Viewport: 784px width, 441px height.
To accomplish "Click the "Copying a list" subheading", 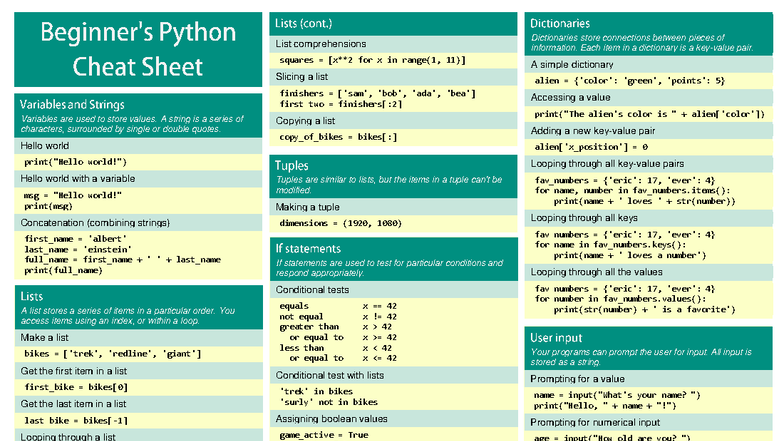I will pyautogui.click(x=305, y=120).
